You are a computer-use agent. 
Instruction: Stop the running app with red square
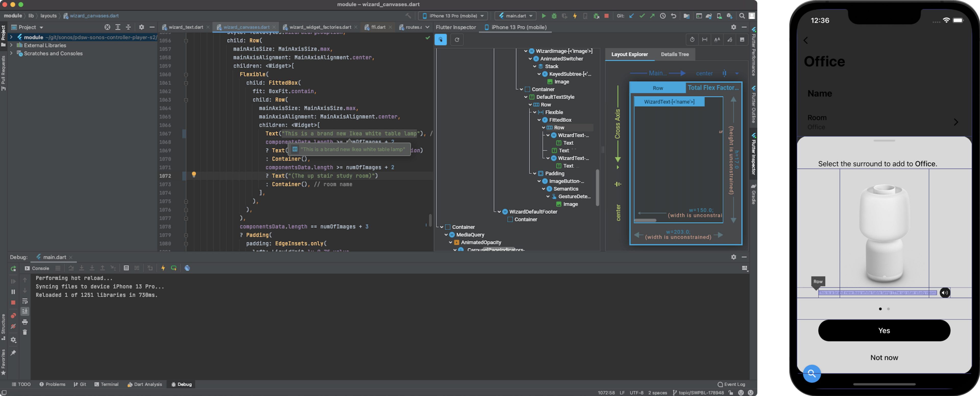pyautogui.click(x=606, y=16)
